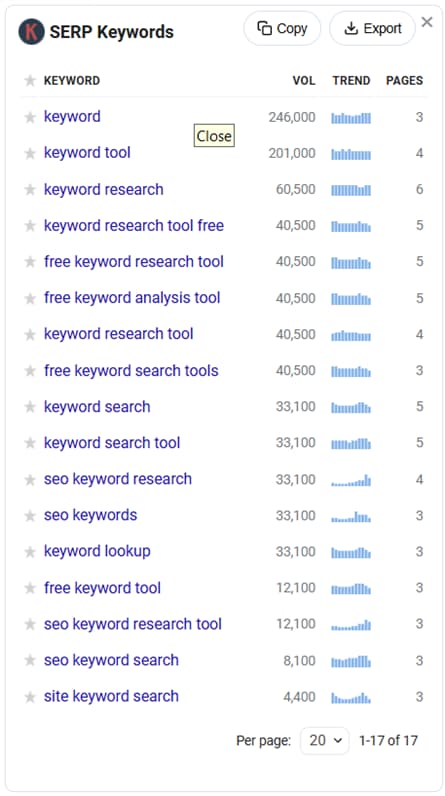The height and width of the screenshot is (796, 445).
Task: Click the star icon in the header row
Action: (30, 80)
